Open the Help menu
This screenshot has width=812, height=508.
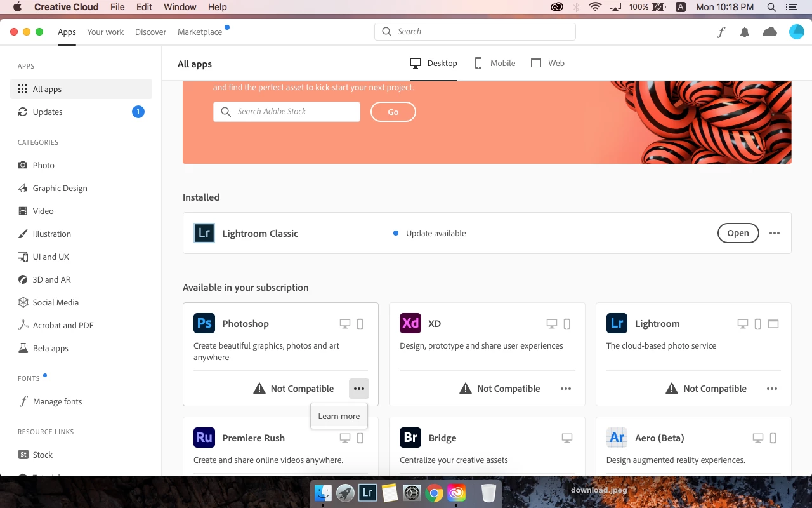[x=218, y=7]
